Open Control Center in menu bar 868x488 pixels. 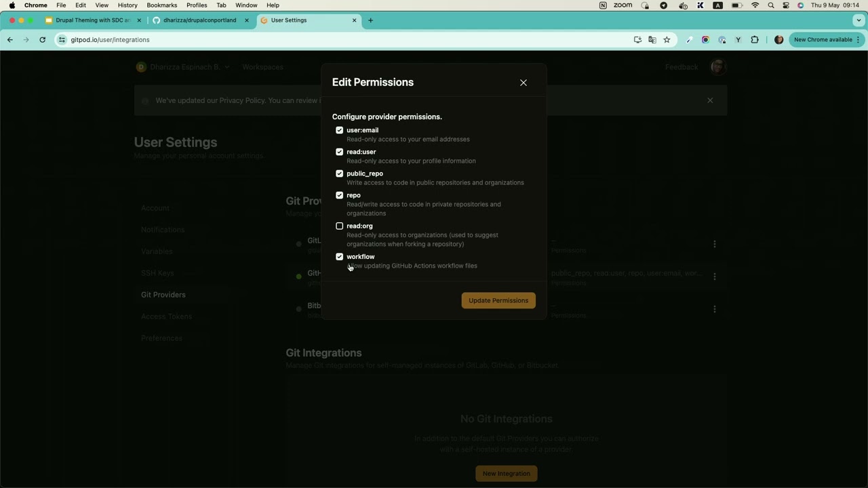click(786, 5)
